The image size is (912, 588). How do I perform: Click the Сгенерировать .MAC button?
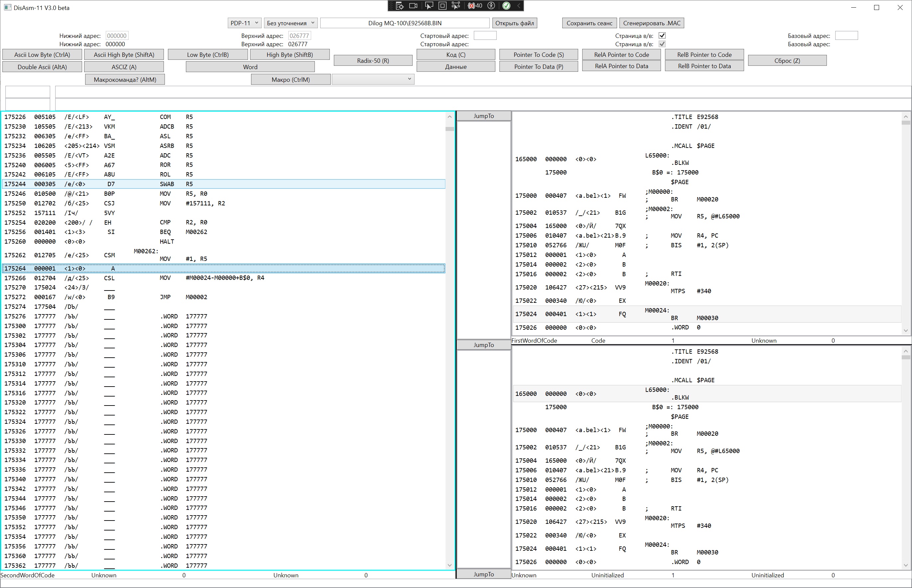[652, 23]
